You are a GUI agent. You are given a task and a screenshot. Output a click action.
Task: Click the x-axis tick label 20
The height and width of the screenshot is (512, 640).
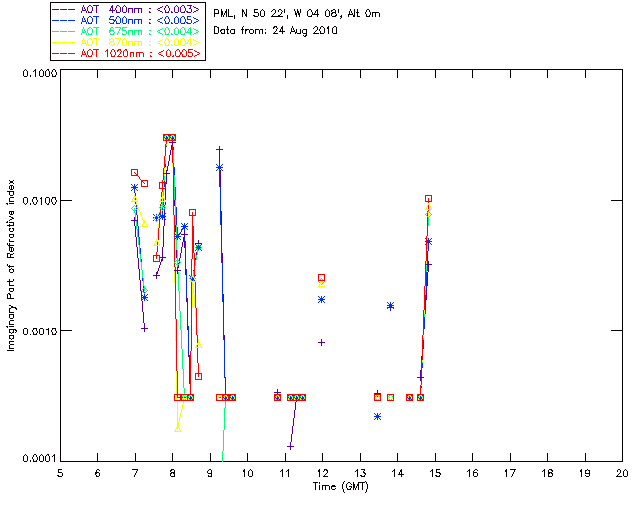coord(622,473)
